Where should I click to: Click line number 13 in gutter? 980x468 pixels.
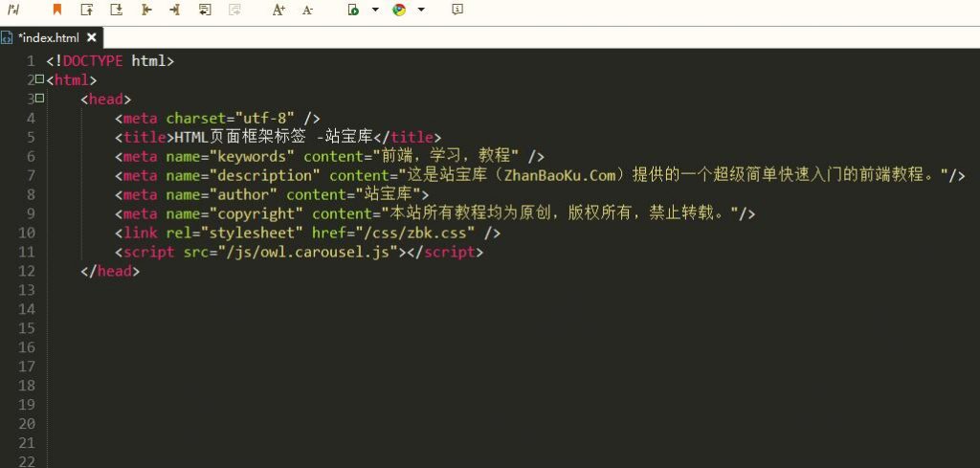pos(27,290)
